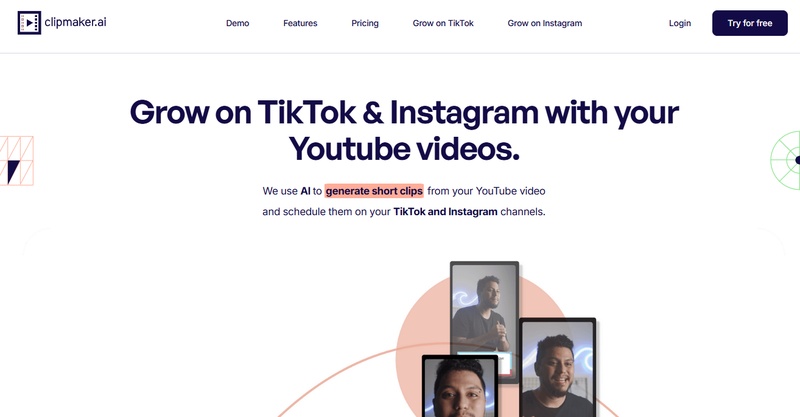Click the bottom-left phone close-up thumbnail

click(460, 386)
